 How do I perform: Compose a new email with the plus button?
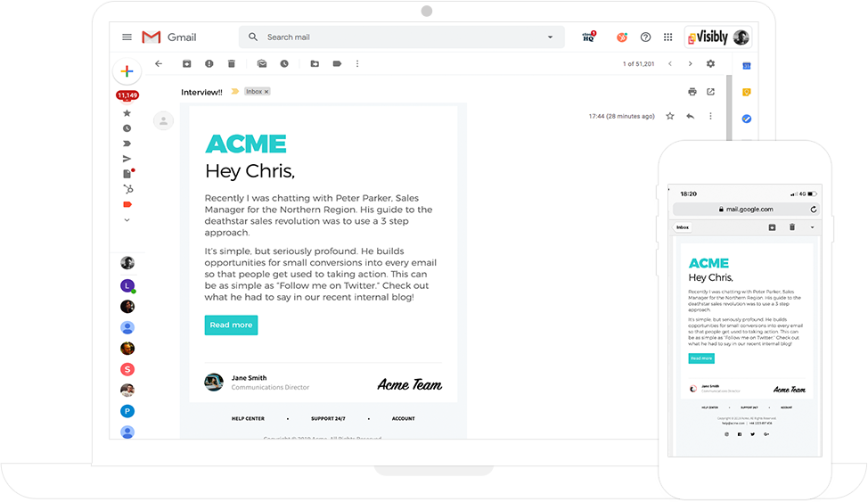[x=127, y=71]
